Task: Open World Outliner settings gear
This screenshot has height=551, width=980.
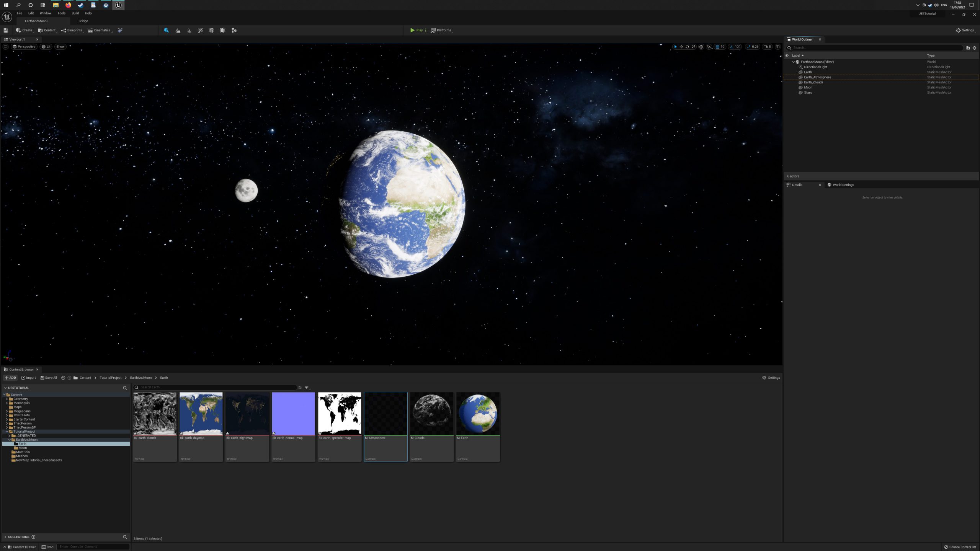Action: tap(975, 48)
